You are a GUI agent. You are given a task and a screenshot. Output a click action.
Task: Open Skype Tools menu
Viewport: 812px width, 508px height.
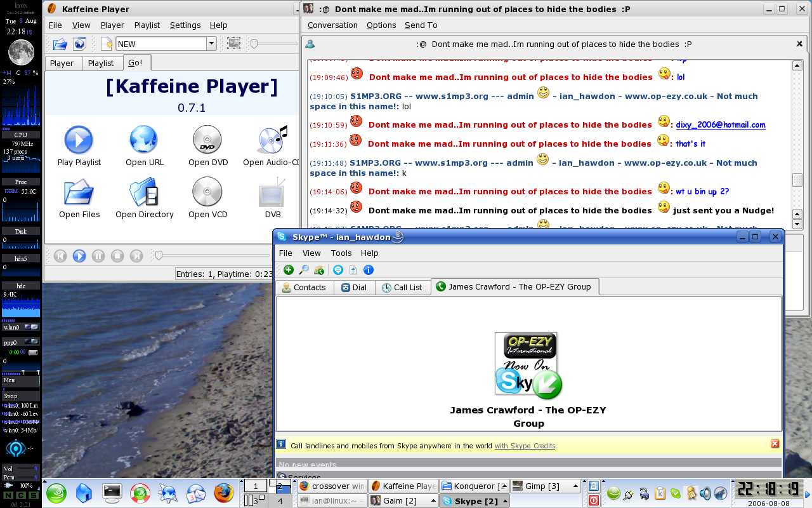tap(341, 253)
